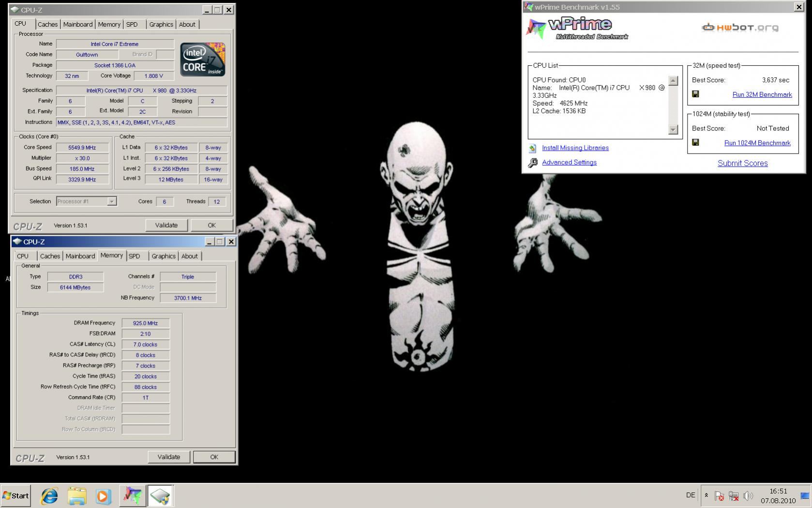Click Validate in top CPU-Z window
Viewport: 812px width, 508px height.
[x=166, y=225]
